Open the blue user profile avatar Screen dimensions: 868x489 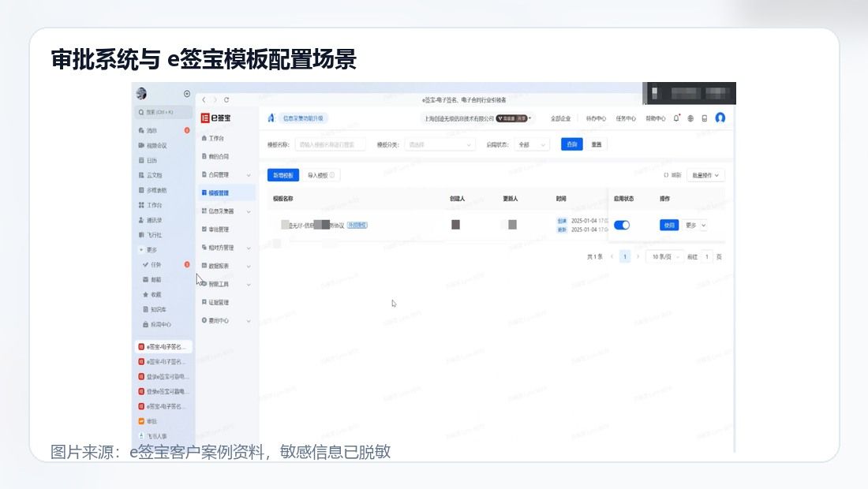[720, 118]
